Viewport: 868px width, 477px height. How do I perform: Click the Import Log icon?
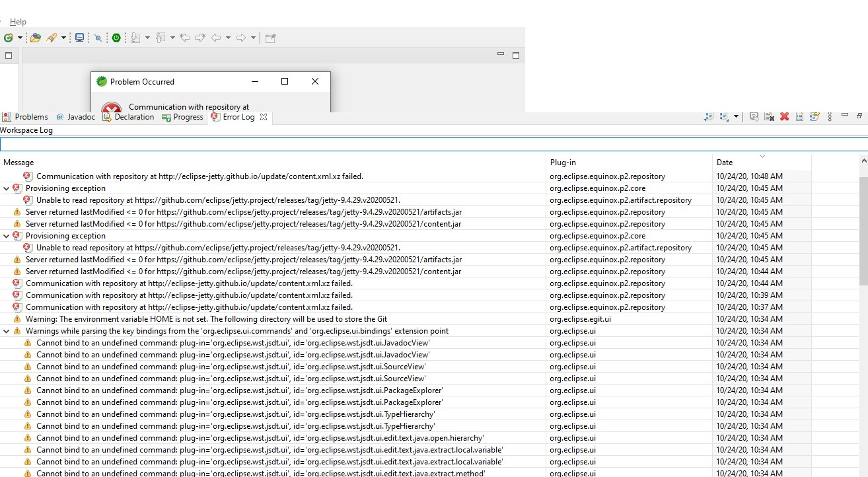click(x=724, y=117)
